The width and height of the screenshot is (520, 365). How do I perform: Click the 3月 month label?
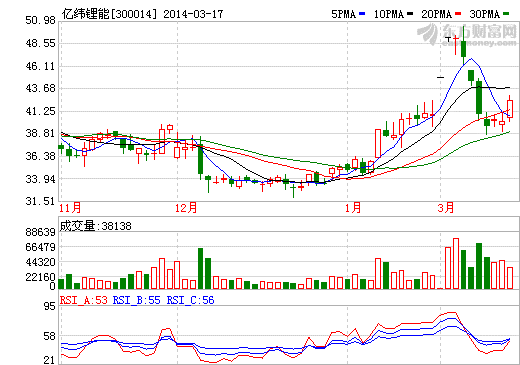446,208
